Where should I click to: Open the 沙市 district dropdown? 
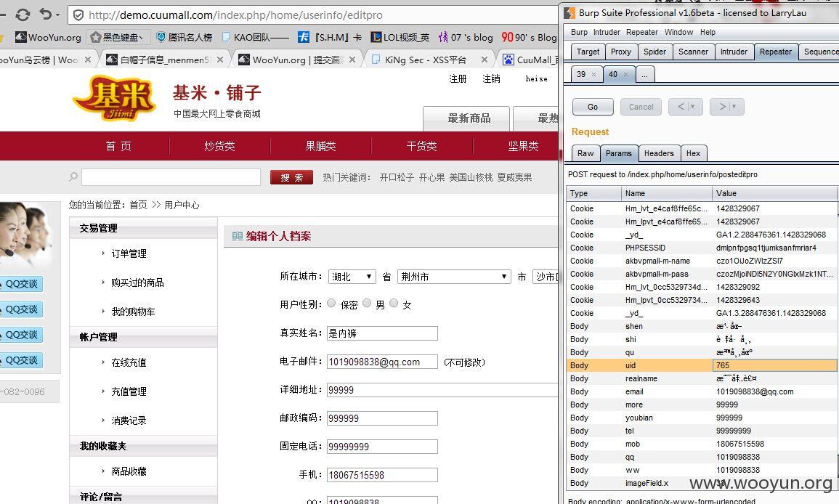546,277
